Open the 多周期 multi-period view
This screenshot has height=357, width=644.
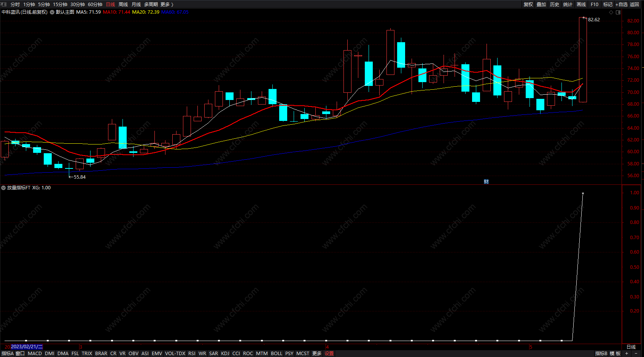[x=151, y=5]
